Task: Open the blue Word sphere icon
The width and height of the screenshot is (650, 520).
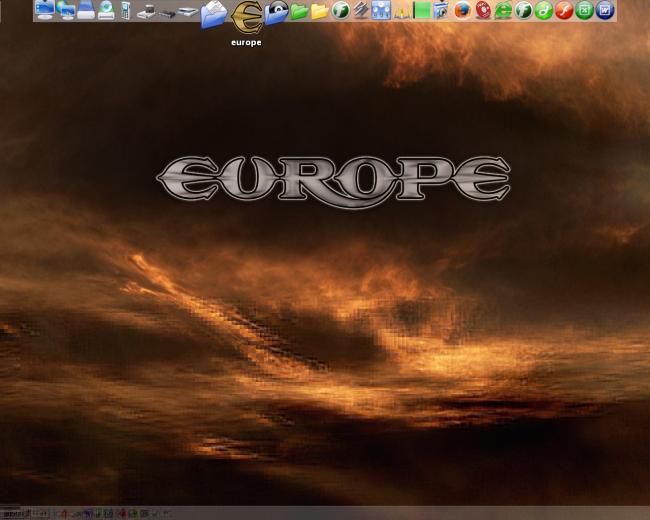Action: 605,10
